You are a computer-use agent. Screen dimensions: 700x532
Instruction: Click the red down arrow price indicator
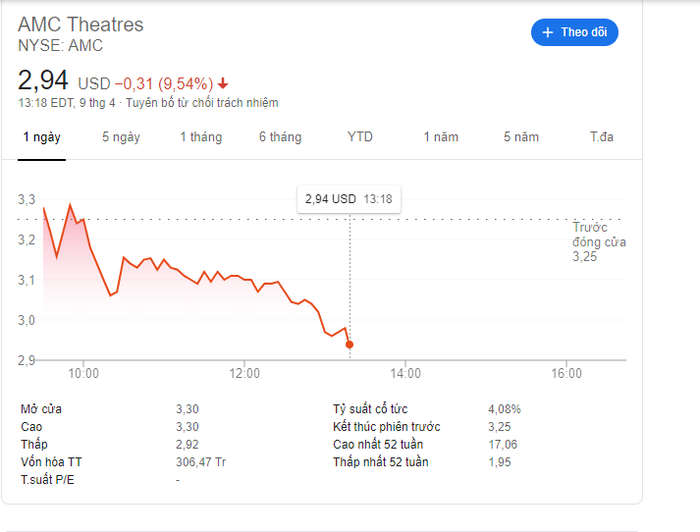[x=223, y=83]
